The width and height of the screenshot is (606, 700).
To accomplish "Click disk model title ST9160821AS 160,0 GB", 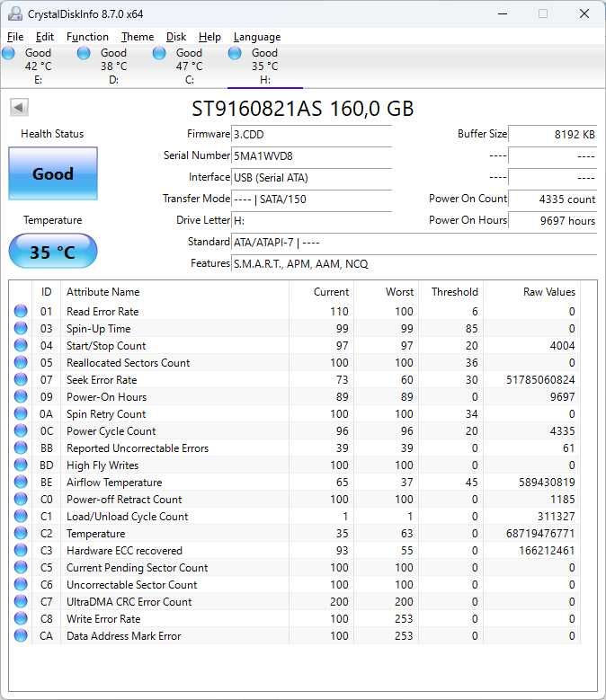I will pos(303,109).
